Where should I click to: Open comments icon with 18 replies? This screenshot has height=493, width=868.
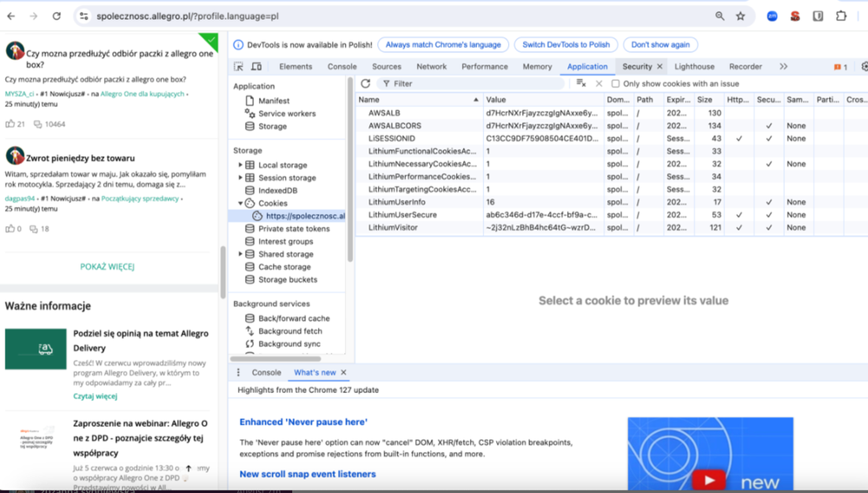coord(33,229)
